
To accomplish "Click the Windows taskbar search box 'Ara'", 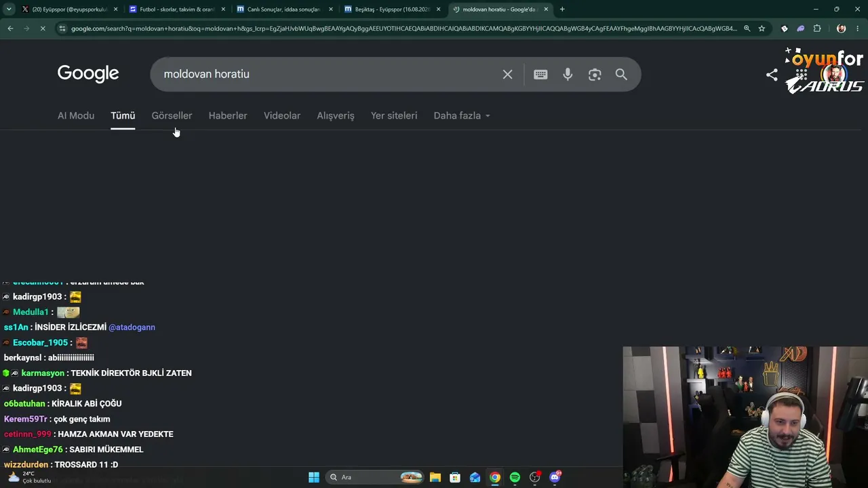I will click(374, 477).
